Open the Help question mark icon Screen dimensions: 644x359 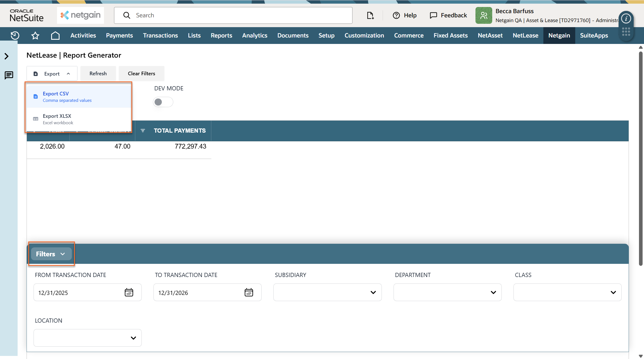click(396, 15)
